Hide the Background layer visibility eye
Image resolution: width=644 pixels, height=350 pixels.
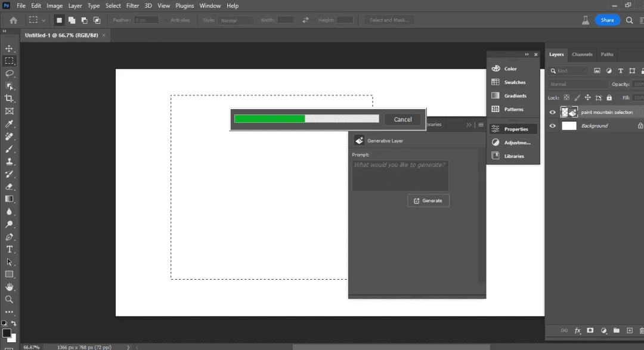point(552,126)
